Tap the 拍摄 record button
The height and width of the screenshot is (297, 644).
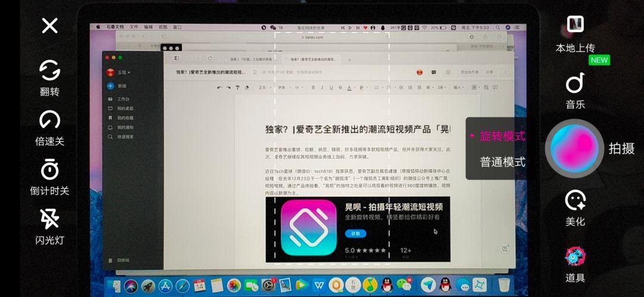pyautogui.click(x=574, y=148)
